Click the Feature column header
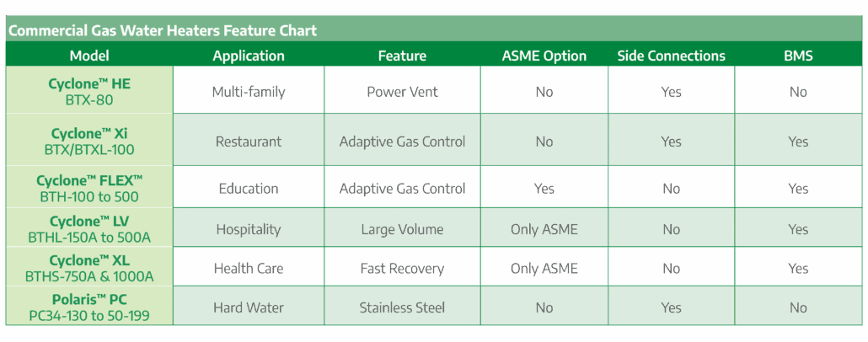Screen dimensions: 868x342 tap(402, 56)
